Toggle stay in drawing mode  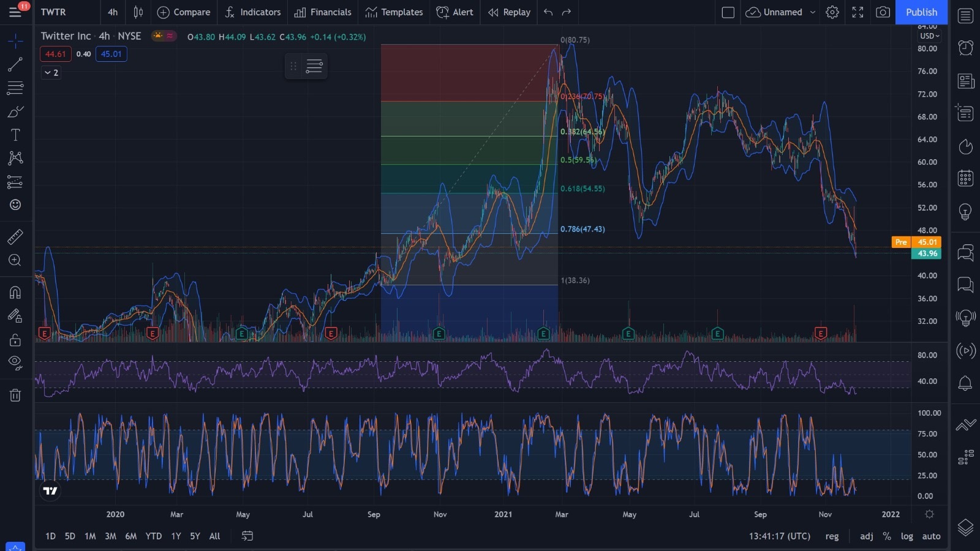click(x=15, y=316)
